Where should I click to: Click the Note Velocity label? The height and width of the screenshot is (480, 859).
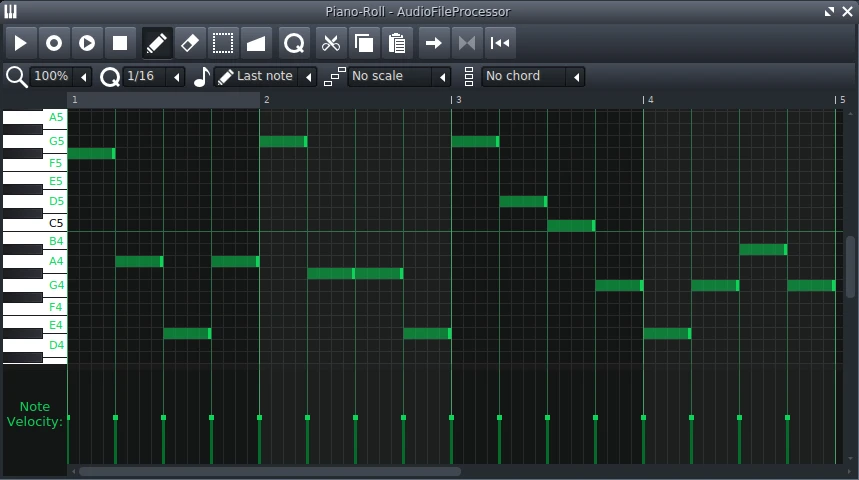coord(35,414)
